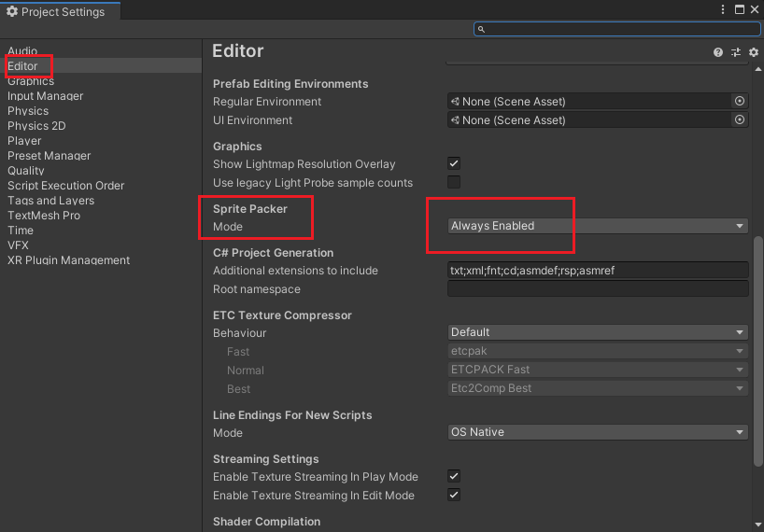This screenshot has width=764, height=532.
Task: Pick a scene for Regular Environment field
Action: 739,101
